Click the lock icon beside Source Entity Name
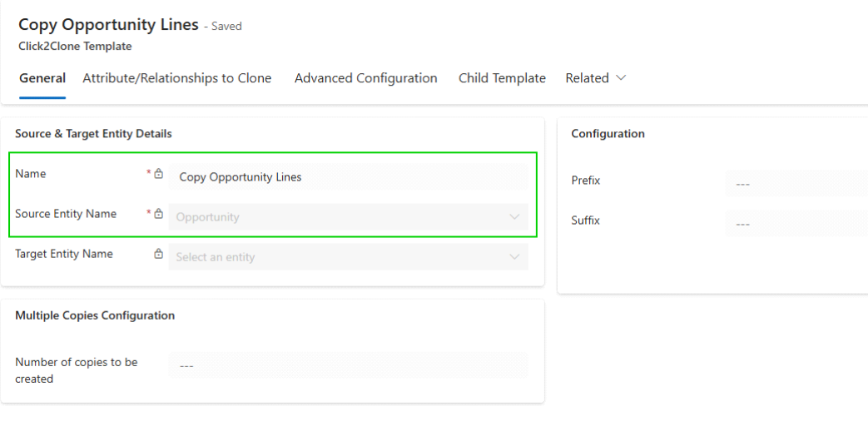 pyautogui.click(x=158, y=214)
